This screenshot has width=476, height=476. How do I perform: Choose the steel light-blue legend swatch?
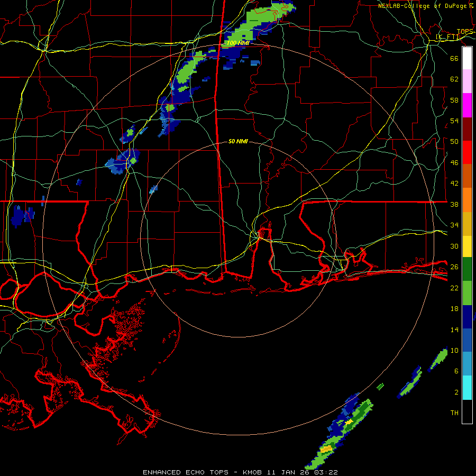pyautogui.click(x=467, y=364)
